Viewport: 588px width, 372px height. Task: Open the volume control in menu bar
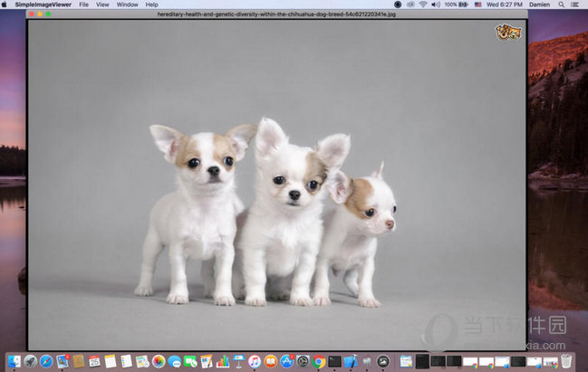436,5
